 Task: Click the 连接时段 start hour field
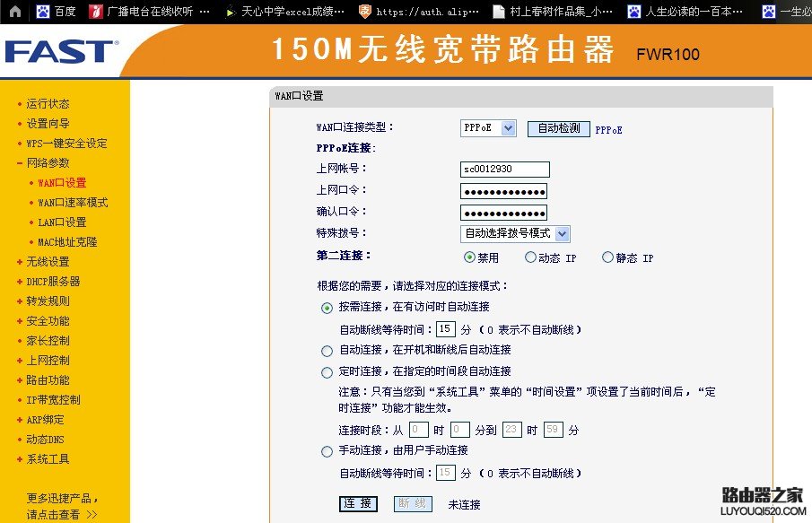pos(418,430)
